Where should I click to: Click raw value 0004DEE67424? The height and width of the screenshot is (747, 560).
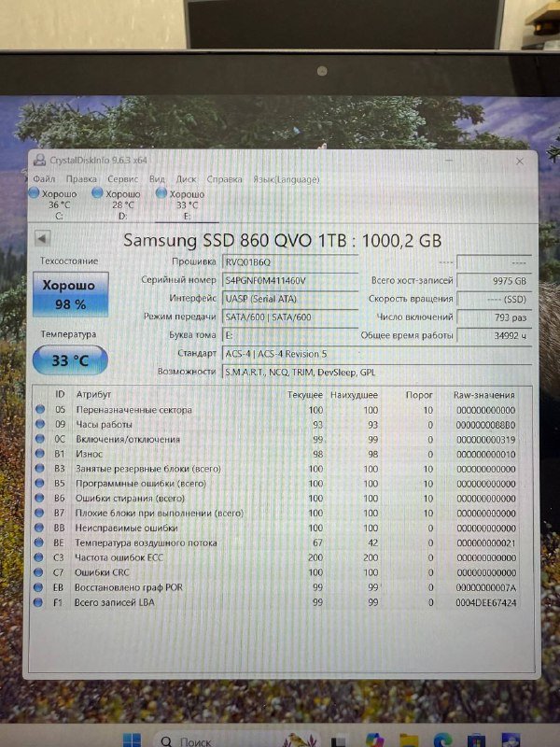(x=485, y=602)
